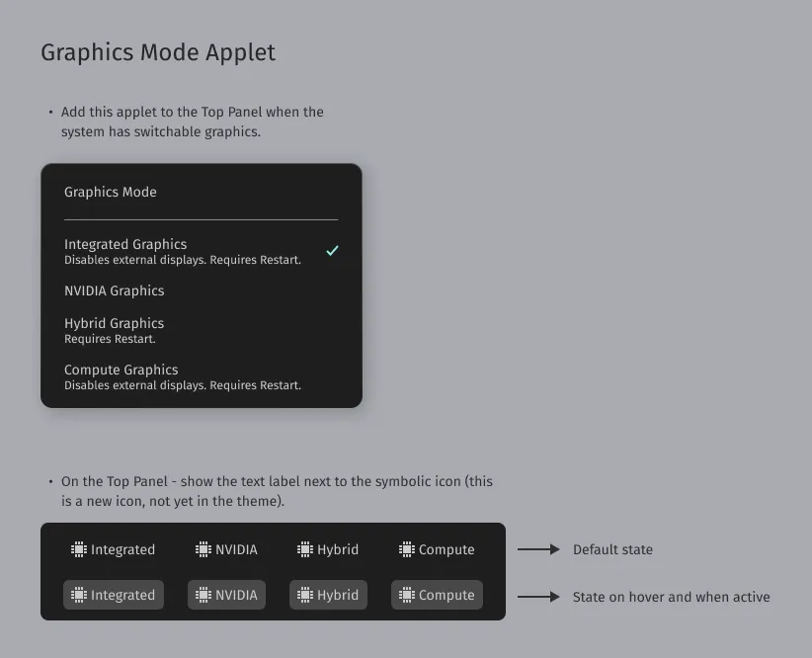Click the chip icon beside Hybrid in default row
Image resolution: width=812 pixels, height=658 pixels.
click(305, 549)
